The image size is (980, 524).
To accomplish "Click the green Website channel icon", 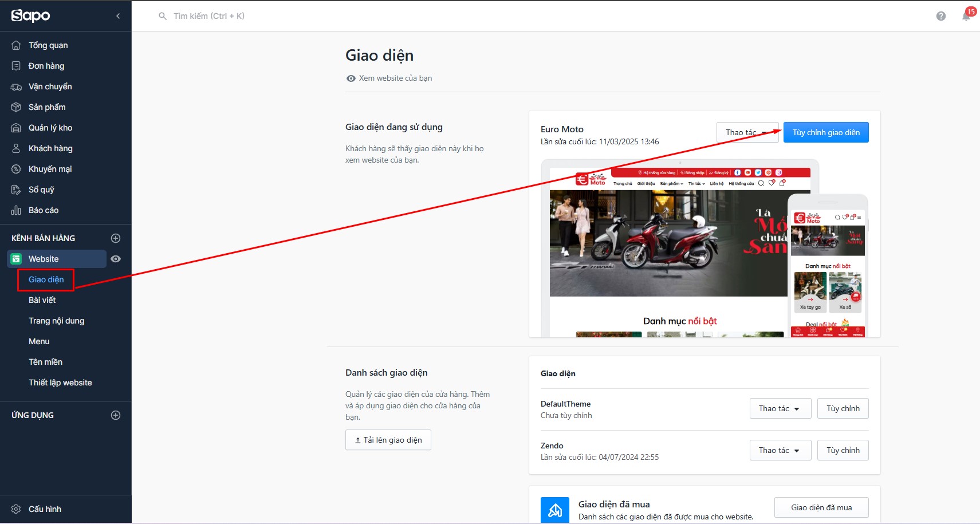I will 16,259.
